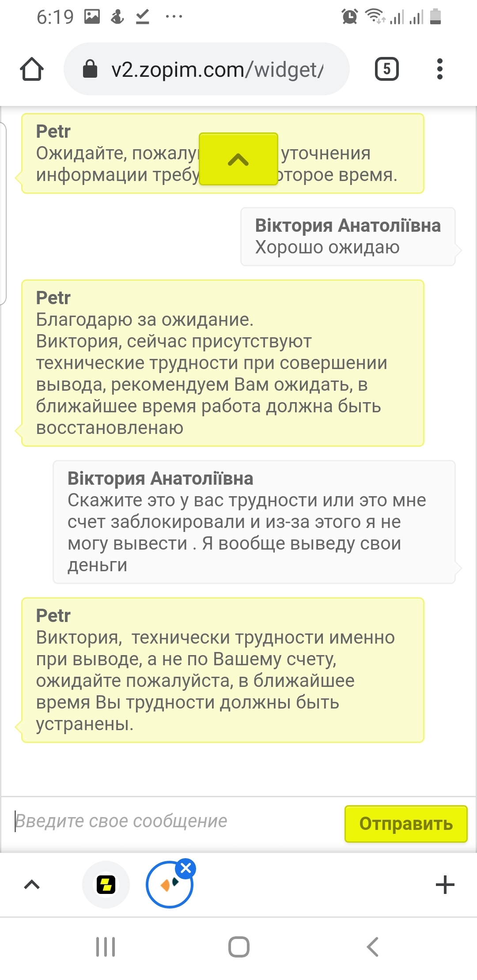Tap Android recent apps button
The width and height of the screenshot is (477, 980).
click(106, 947)
